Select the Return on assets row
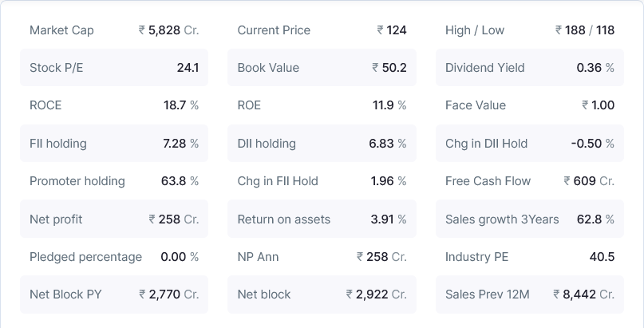The width and height of the screenshot is (644, 328). [322, 219]
